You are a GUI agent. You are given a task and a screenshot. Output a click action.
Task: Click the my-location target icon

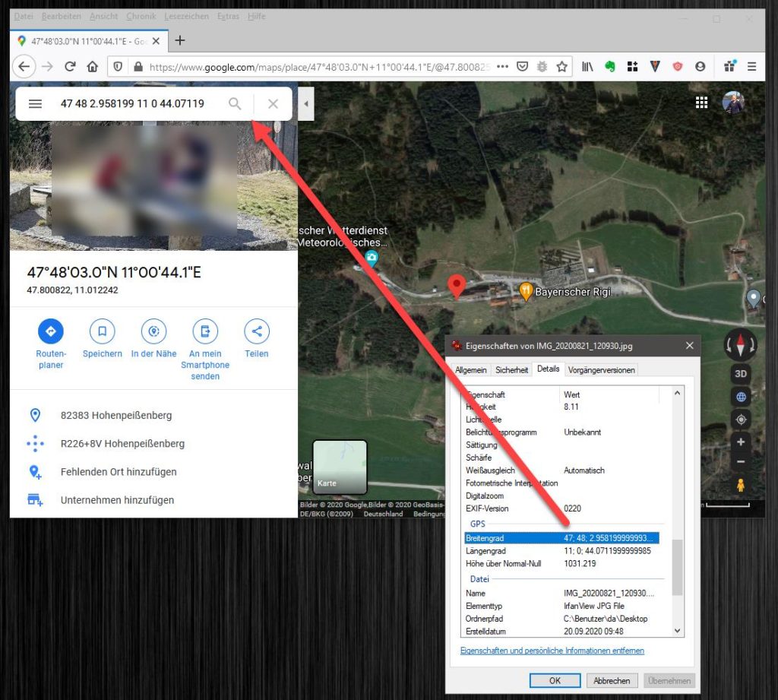[740, 419]
